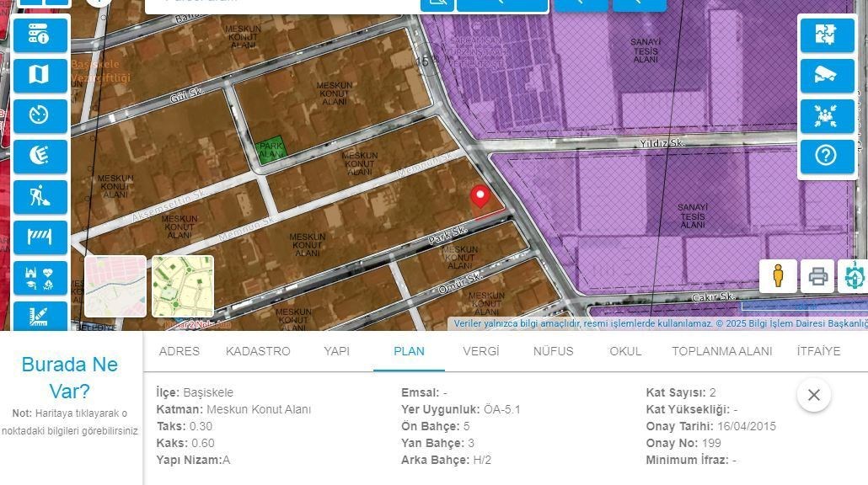The image size is (868, 485).
Task: Click the puzzle piece icon button
Action: pyautogui.click(x=827, y=35)
